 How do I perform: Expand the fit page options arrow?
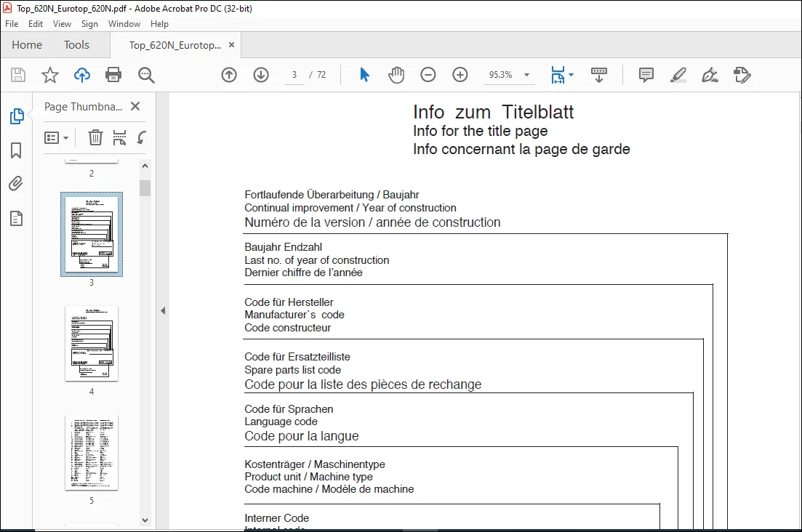tap(572, 75)
